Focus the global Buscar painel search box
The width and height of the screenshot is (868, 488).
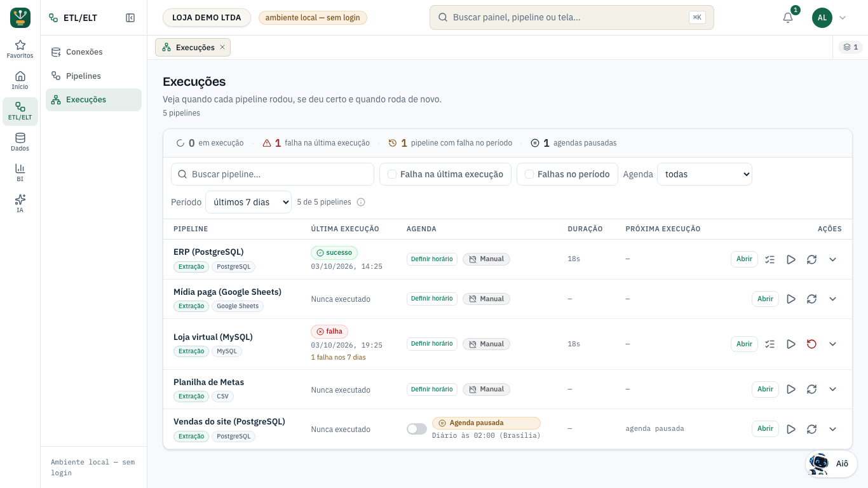pos(572,18)
